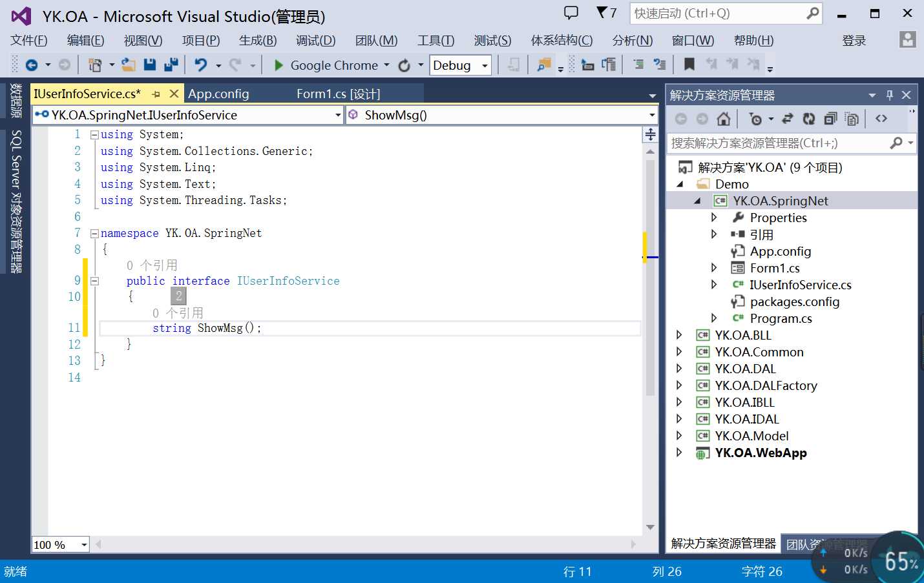Open the open documents list dropdown arrow
This screenshot has width=924, height=583.
pyautogui.click(x=653, y=96)
